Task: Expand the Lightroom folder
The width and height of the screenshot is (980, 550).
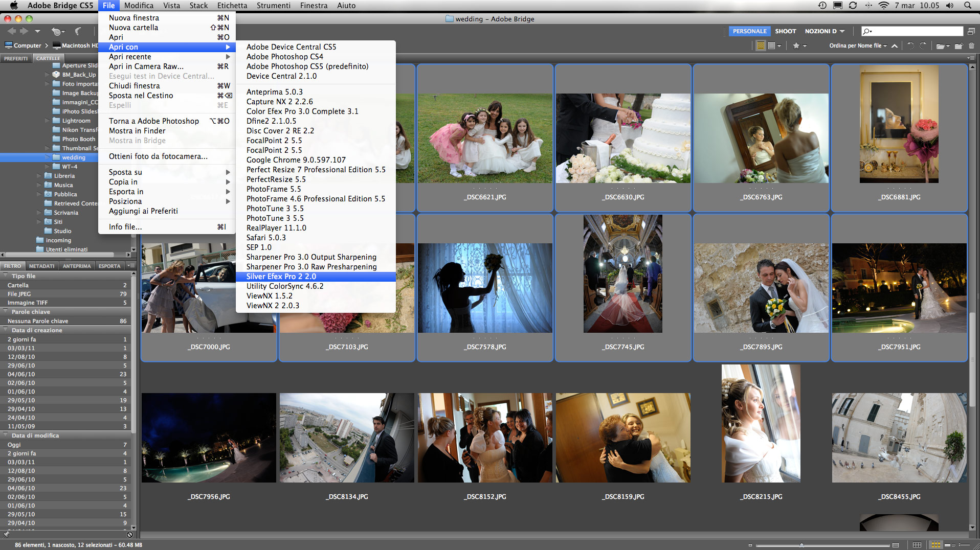Action: [48, 121]
